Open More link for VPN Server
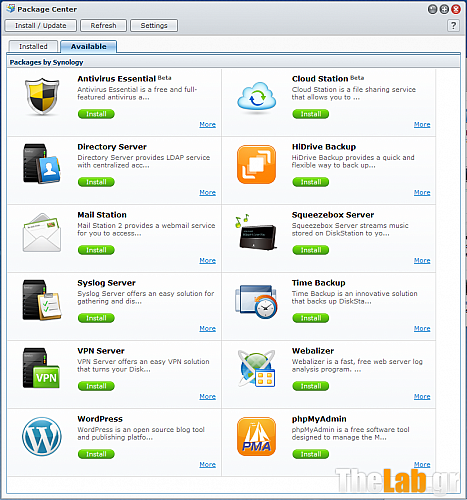The image size is (467, 500). (x=208, y=396)
